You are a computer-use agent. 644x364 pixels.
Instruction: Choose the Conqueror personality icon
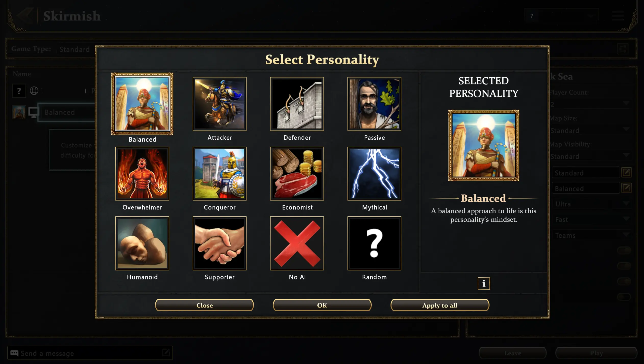(x=219, y=173)
